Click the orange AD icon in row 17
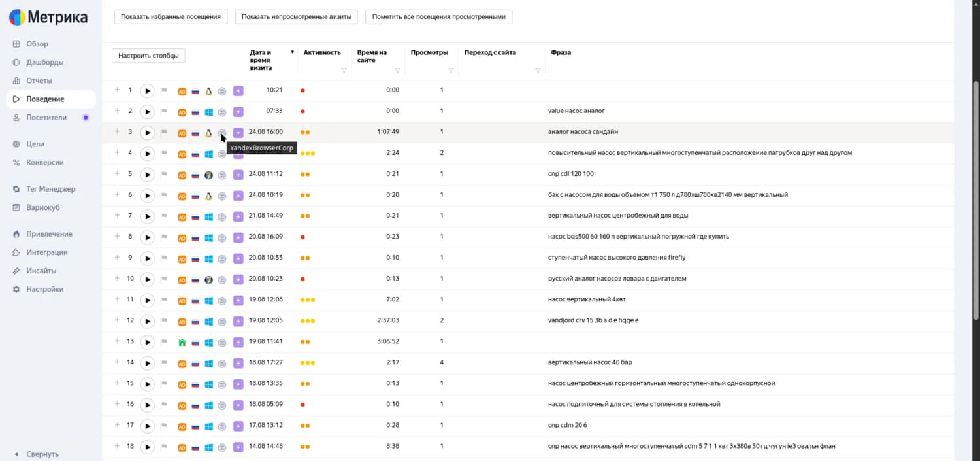Image resolution: width=980 pixels, height=461 pixels. coord(182,426)
